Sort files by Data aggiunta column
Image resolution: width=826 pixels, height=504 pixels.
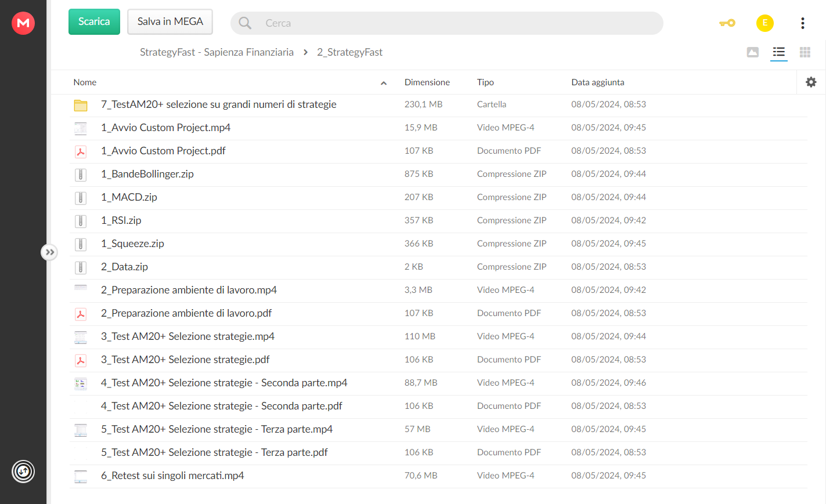pos(598,82)
